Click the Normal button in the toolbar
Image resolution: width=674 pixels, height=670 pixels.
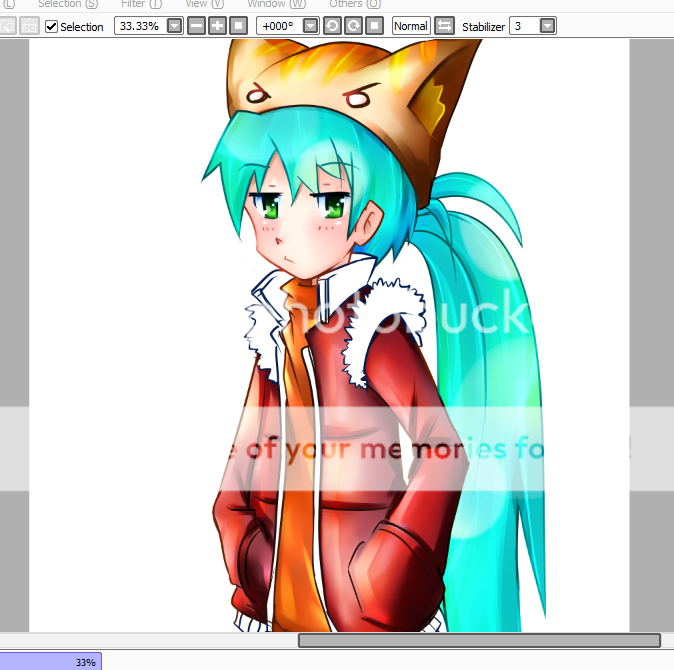click(411, 26)
